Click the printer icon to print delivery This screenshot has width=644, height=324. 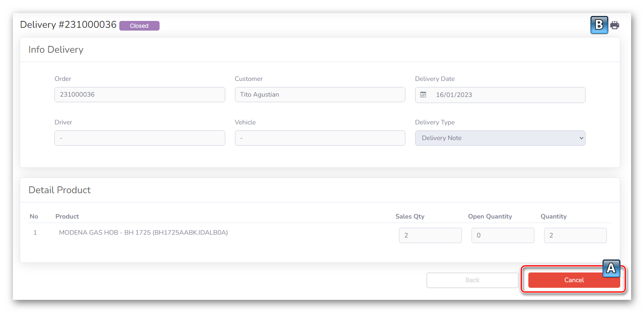click(615, 25)
